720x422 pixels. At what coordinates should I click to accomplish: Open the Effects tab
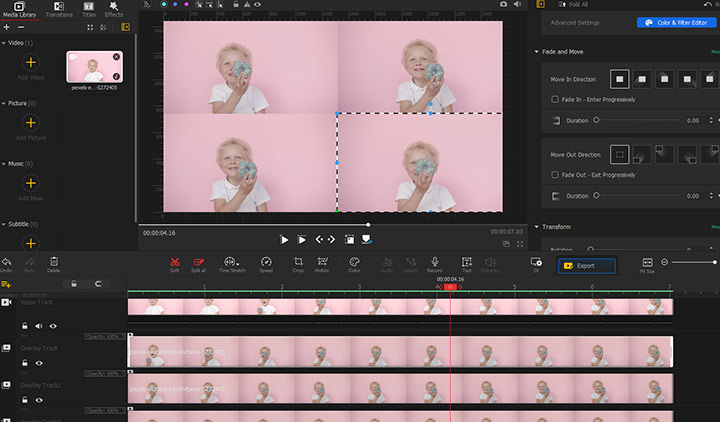pos(114,10)
